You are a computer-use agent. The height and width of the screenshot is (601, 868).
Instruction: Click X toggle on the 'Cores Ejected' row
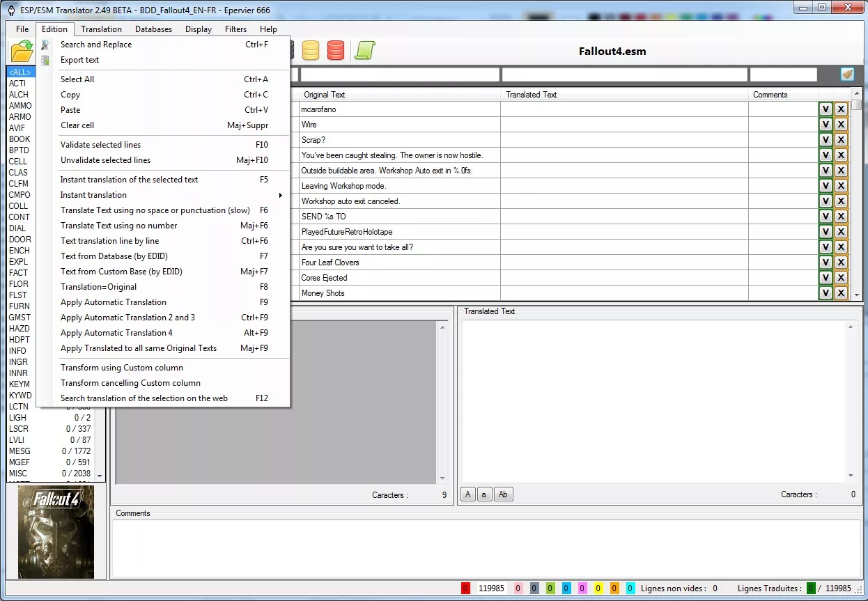click(x=841, y=278)
